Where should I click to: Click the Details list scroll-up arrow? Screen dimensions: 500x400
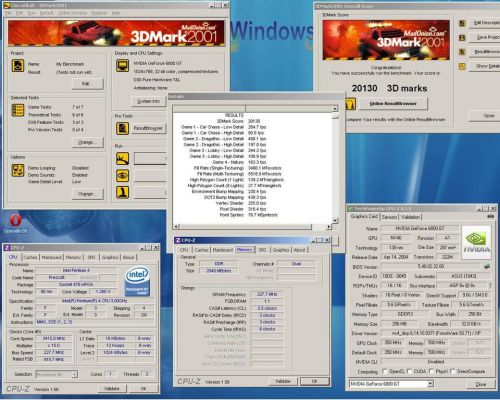[335, 109]
